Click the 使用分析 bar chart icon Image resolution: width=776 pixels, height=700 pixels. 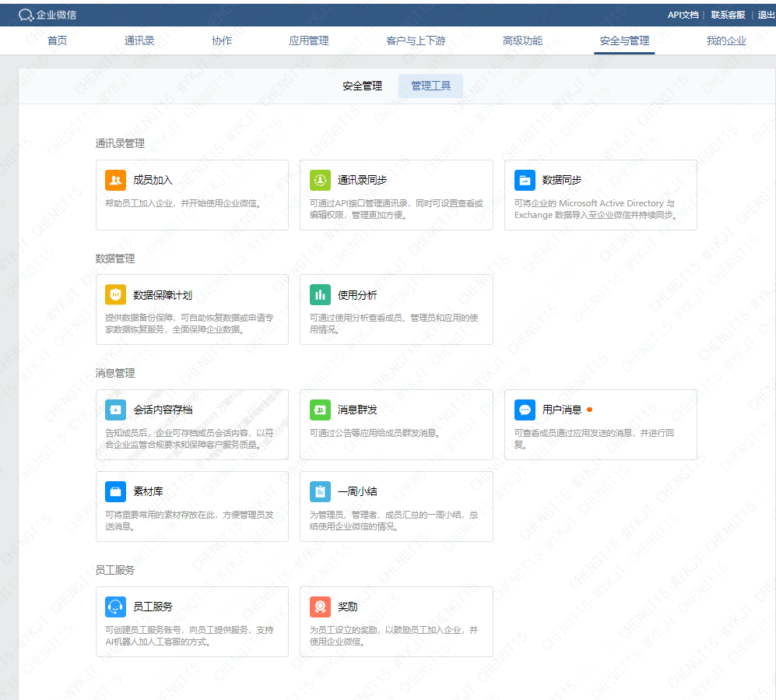[x=320, y=295]
